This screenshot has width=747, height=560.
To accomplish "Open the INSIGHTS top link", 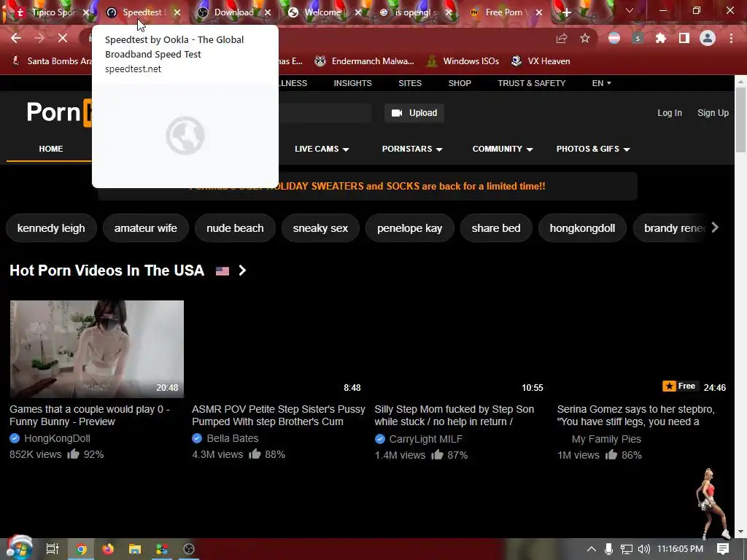I will point(352,83).
